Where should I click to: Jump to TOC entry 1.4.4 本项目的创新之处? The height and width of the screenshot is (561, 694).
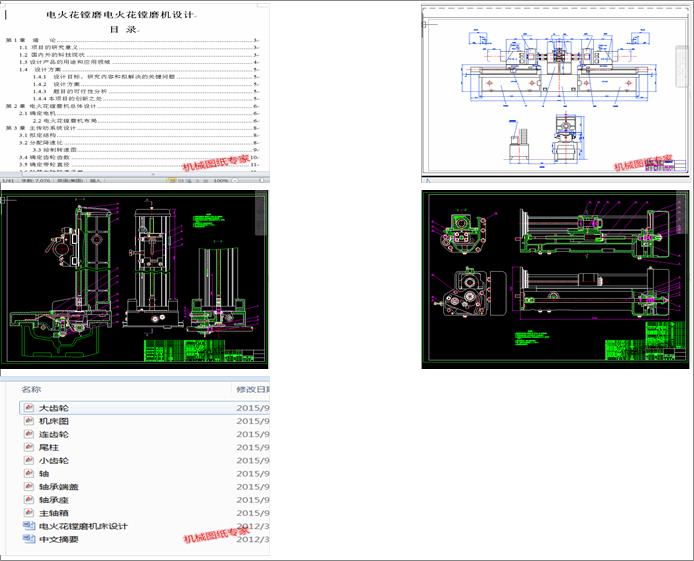[x=146, y=98]
